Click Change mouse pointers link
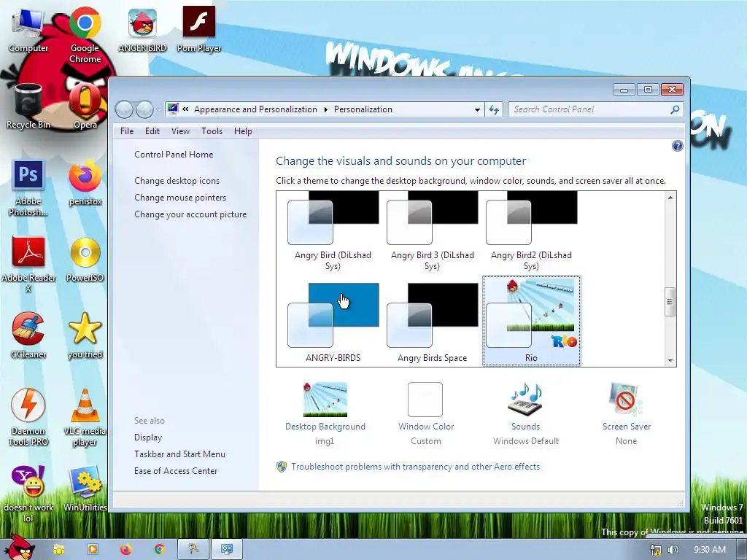 point(180,197)
